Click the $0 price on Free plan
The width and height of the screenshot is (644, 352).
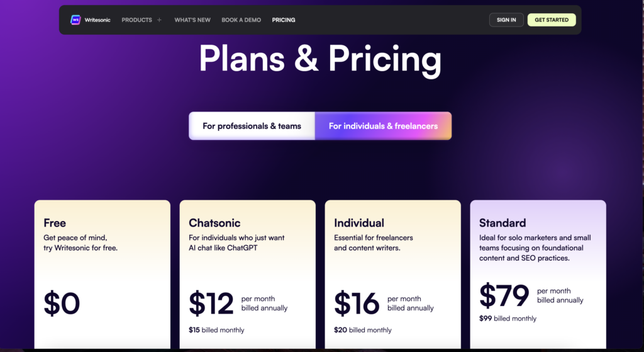tap(62, 304)
